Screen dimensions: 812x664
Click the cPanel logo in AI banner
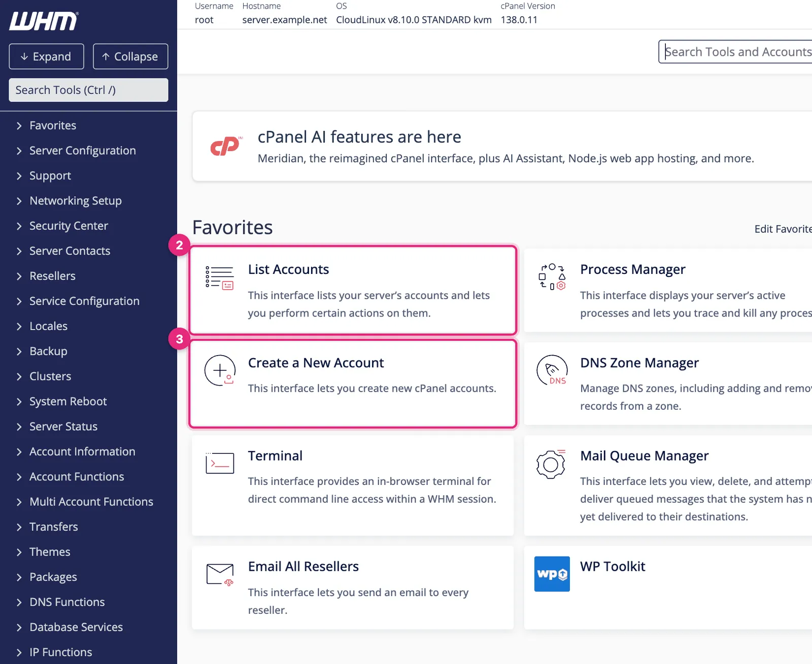pos(225,147)
